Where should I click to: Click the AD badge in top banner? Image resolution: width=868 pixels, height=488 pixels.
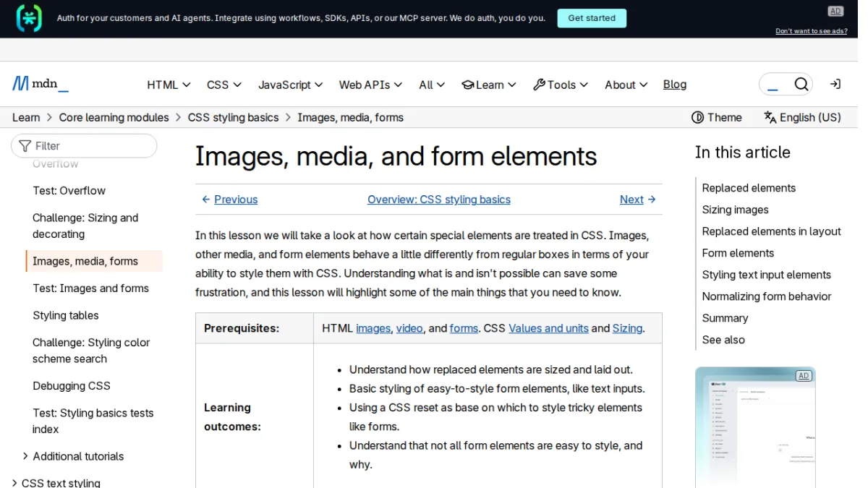click(835, 11)
